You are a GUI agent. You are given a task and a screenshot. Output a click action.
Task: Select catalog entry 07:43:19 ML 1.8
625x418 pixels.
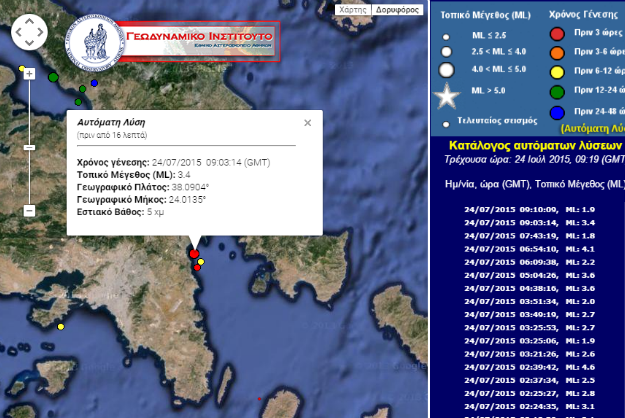pyautogui.click(x=530, y=236)
